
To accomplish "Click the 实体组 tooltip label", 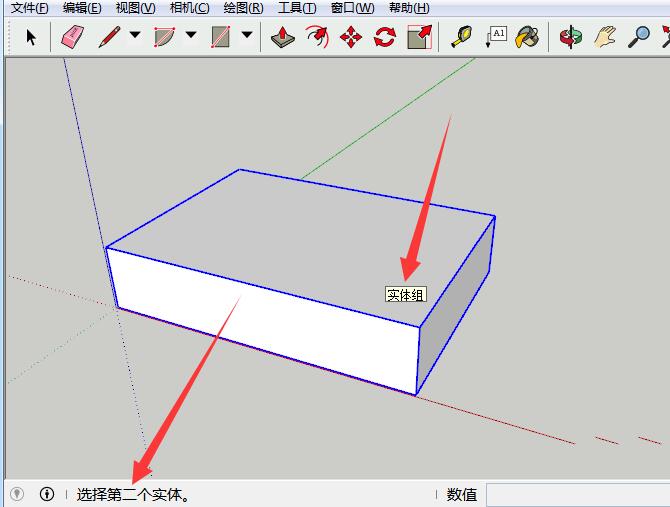I will [406, 295].
